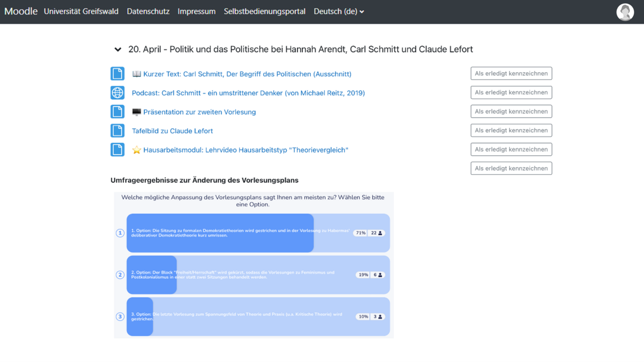
Task: Click the file icon beside Tafelbild zu Claude Lefort
Action: click(117, 131)
